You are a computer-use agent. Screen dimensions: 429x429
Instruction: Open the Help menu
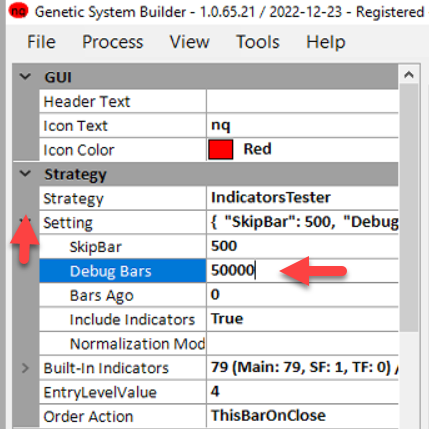(326, 42)
